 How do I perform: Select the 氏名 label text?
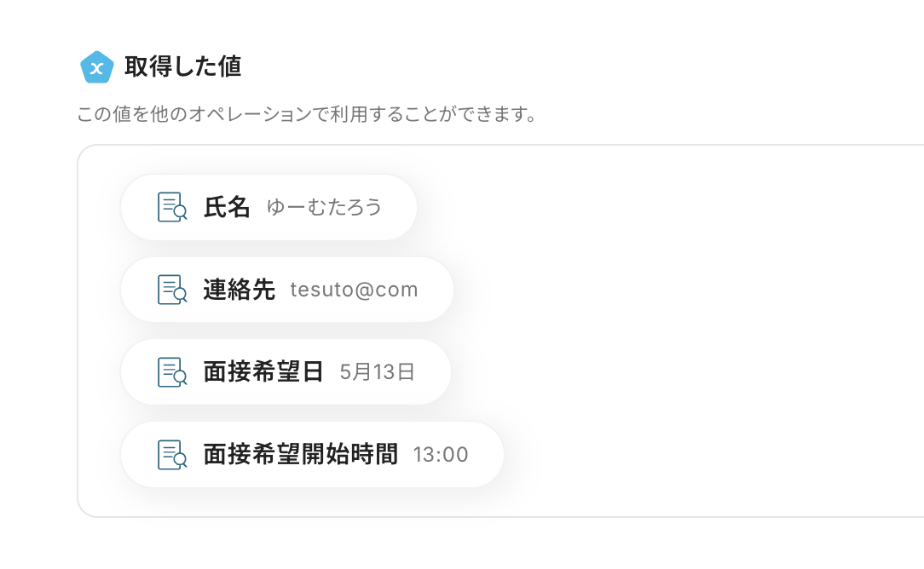(x=227, y=207)
